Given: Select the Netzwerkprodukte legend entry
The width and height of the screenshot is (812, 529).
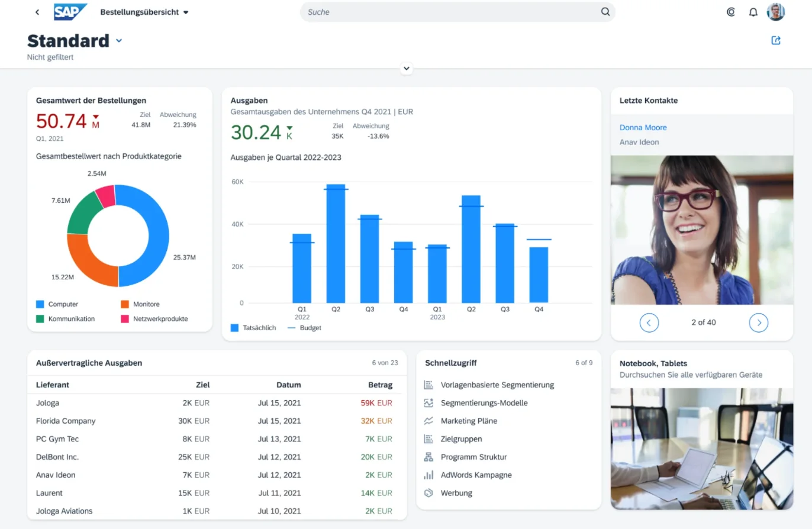Looking at the screenshot, I should pos(154,318).
